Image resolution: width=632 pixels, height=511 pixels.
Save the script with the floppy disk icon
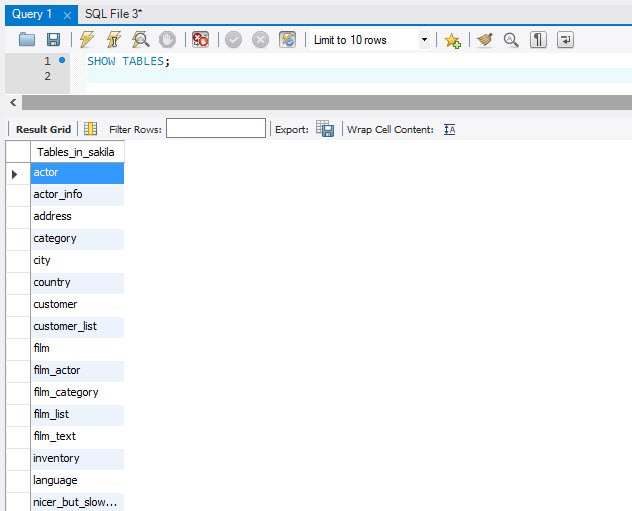pos(53,39)
